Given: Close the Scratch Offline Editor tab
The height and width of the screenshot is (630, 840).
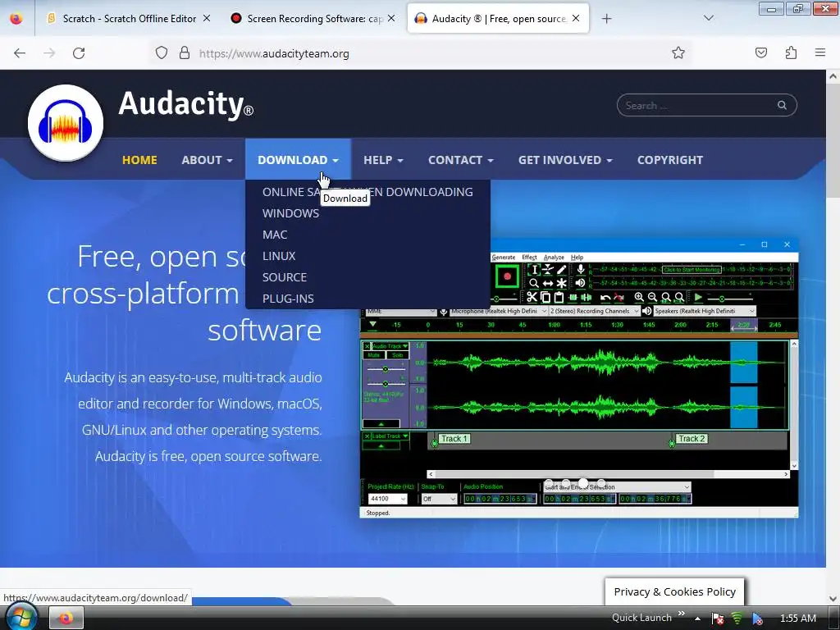Looking at the screenshot, I should tap(207, 18).
